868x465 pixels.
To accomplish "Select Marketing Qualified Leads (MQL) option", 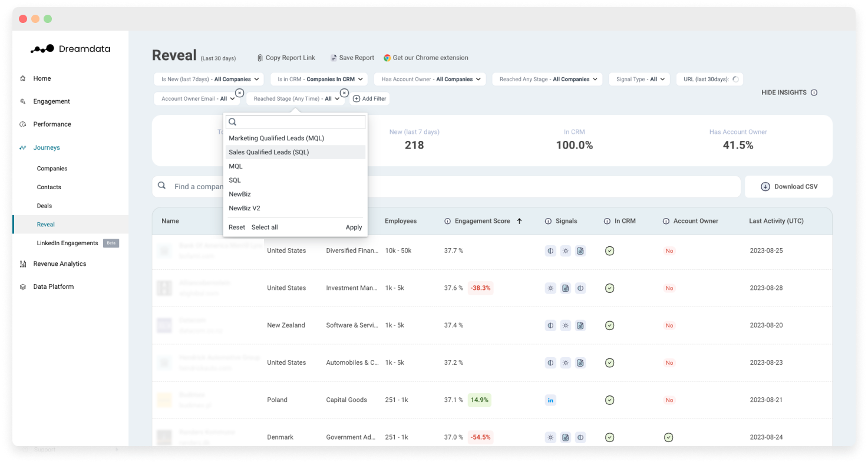I will 295,138.
